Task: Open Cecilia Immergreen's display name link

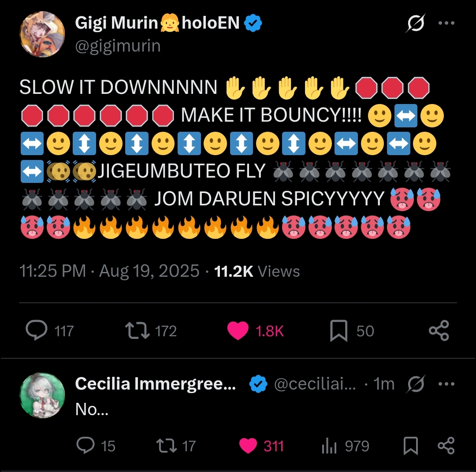Action: (x=155, y=384)
